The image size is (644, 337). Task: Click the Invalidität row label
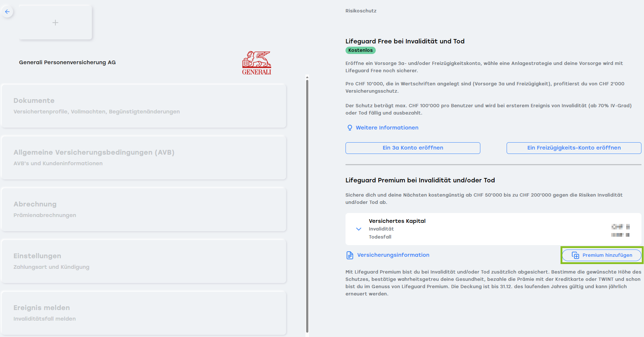tap(381, 229)
